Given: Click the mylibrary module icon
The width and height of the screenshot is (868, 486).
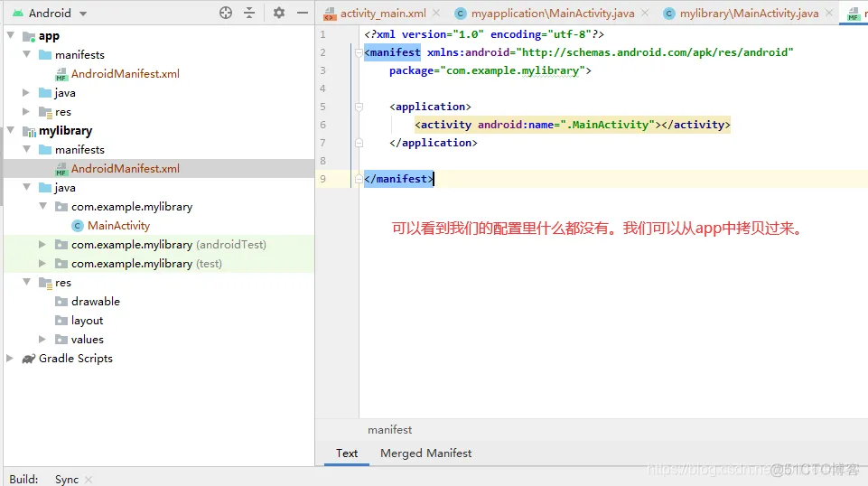Looking at the screenshot, I should point(29,131).
